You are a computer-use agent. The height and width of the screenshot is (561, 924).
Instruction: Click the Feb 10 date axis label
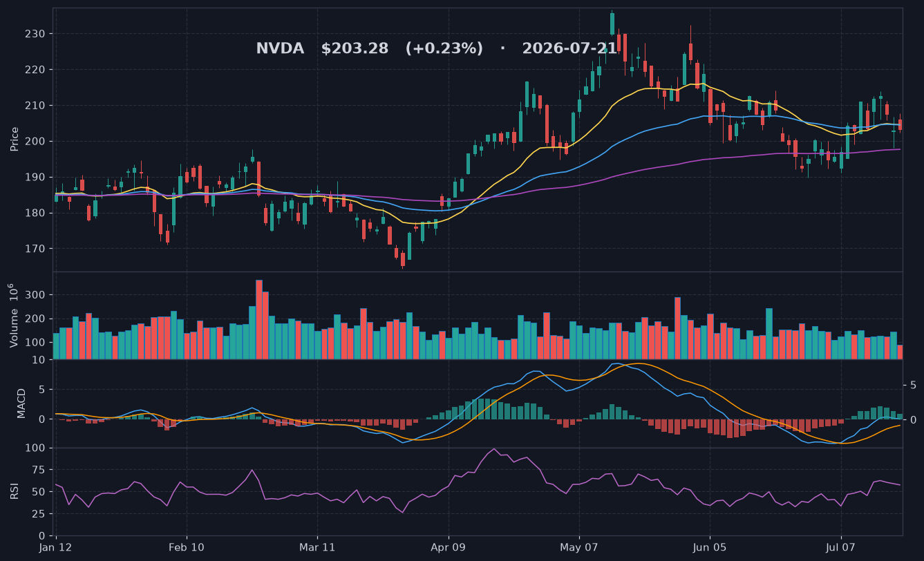pyautogui.click(x=187, y=547)
